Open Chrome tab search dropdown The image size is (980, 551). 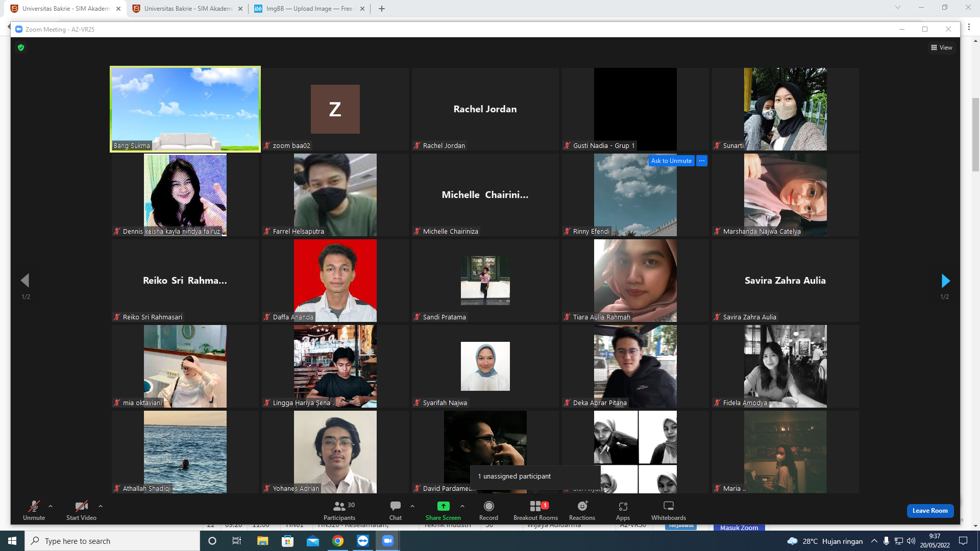click(898, 8)
